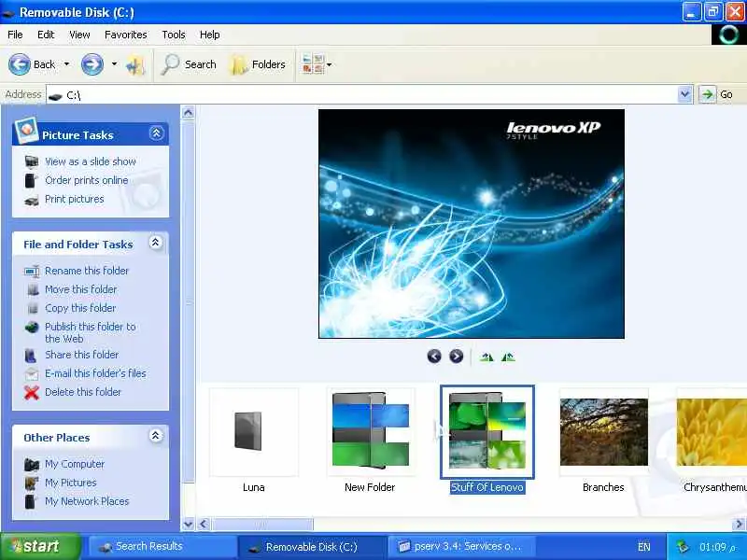This screenshot has height=560, width=747.
Task: Open the Search pane
Action: (x=189, y=64)
